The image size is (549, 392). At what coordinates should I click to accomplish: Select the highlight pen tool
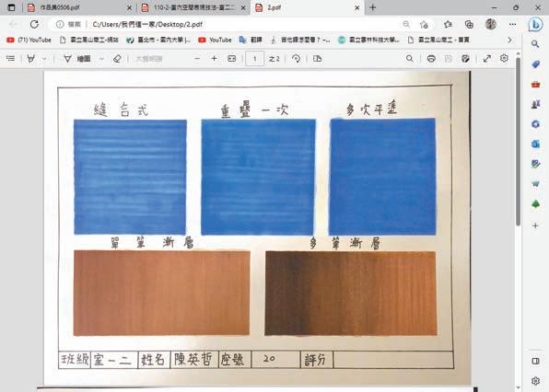click(x=31, y=59)
